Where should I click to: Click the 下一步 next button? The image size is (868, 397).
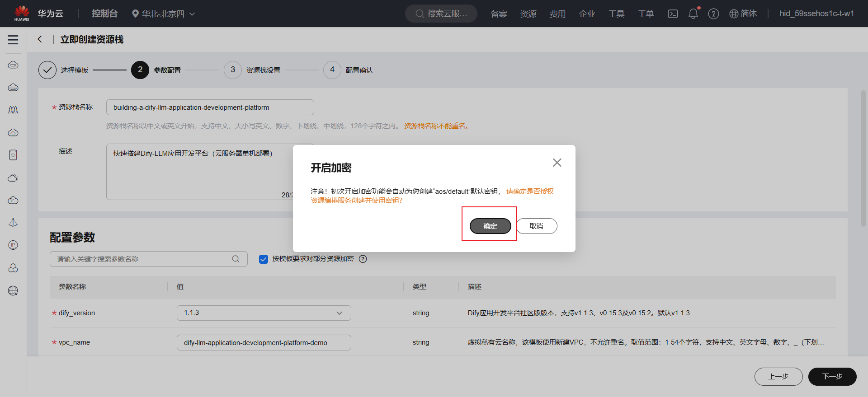coord(832,376)
